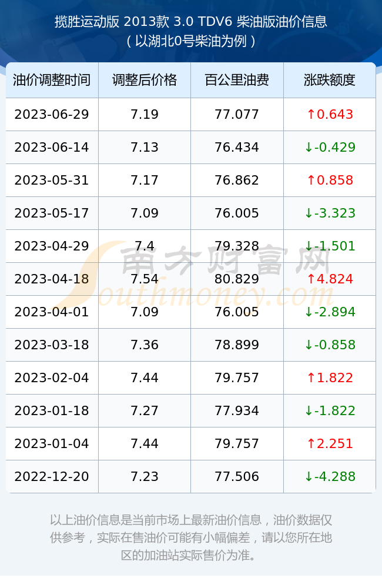The height and width of the screenshot is (588, 382).
Task: Click the green down value -4.288
Action: (x=330, y=477)
